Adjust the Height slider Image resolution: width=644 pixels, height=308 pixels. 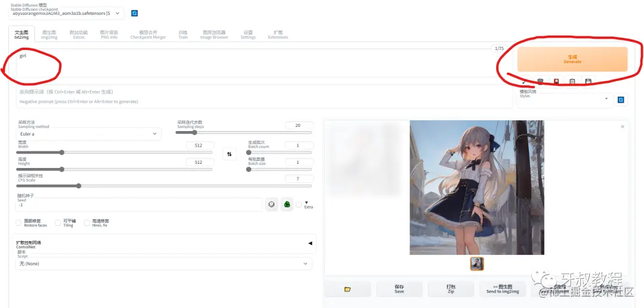pos(114,169)
